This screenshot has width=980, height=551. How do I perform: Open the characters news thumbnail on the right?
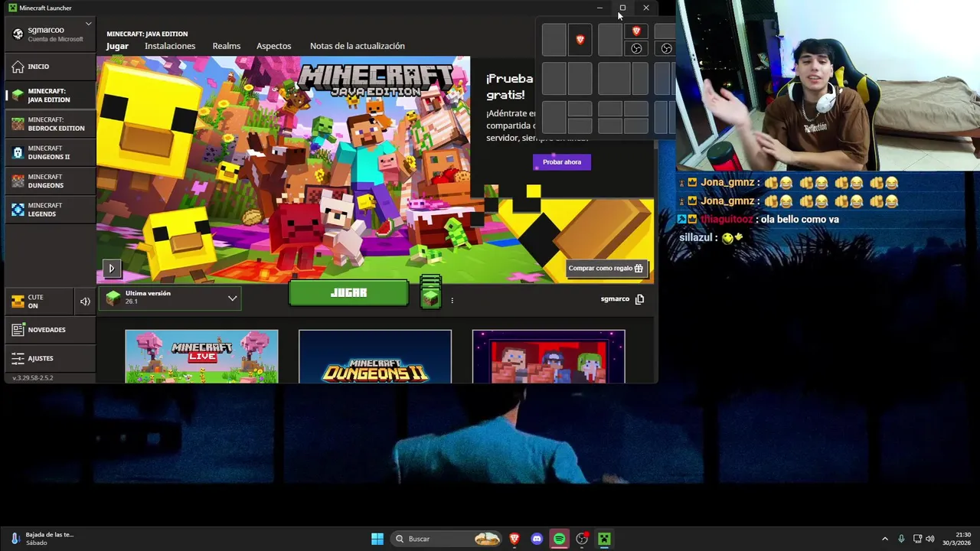pyautogui.click(x=548, y=357)
